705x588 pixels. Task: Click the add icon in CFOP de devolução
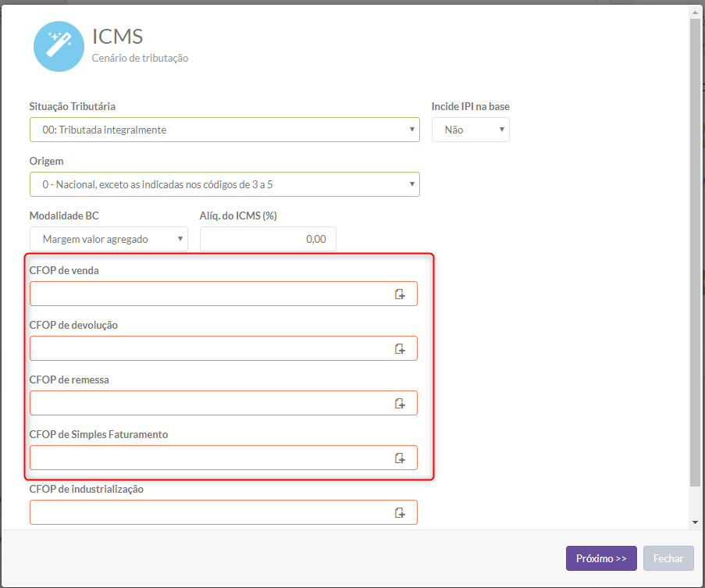click(x=400, y=349)
